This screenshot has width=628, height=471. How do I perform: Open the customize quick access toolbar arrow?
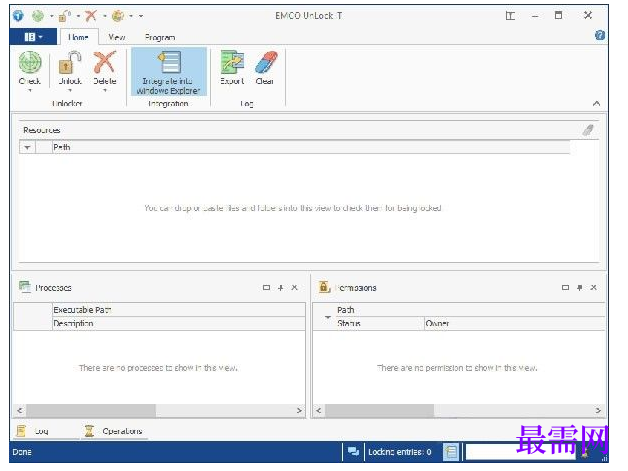pyautogui.click(x=141, y=16)
